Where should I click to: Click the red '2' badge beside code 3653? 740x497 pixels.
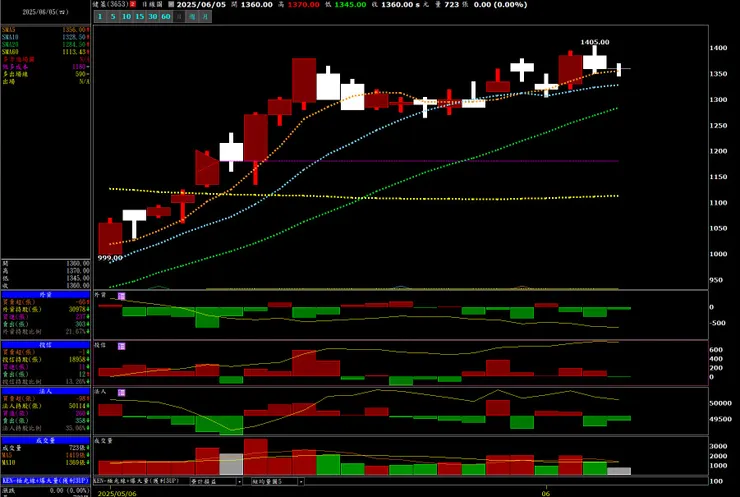tap(133, 4)
